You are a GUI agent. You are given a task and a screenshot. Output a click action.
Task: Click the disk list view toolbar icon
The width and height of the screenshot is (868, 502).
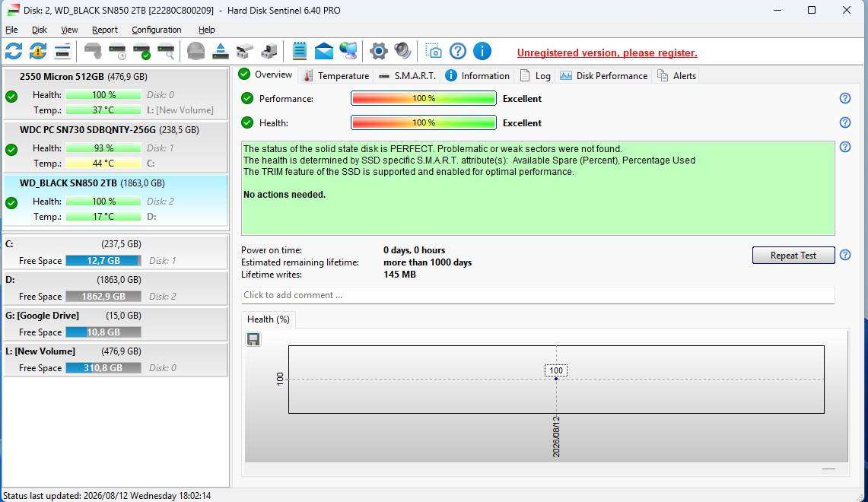pos(62,52)
